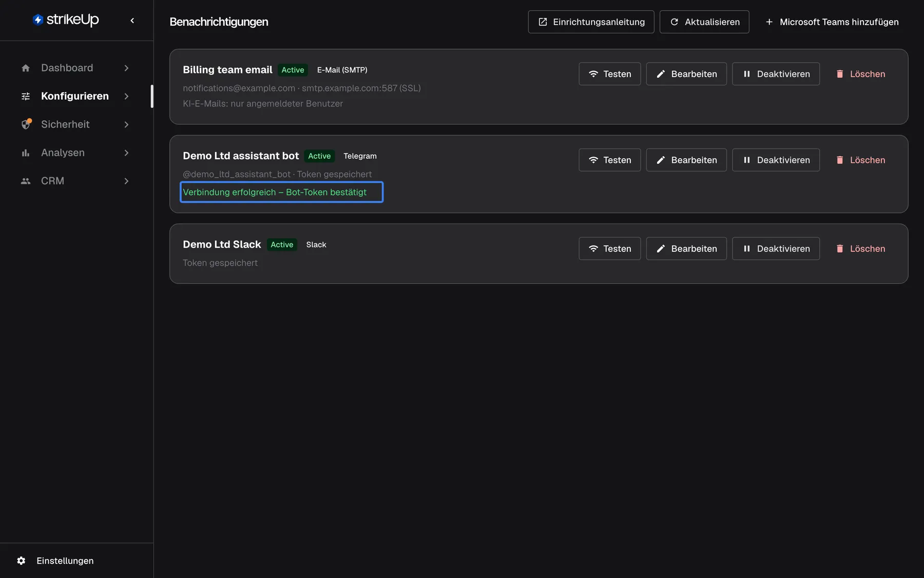Collapse the sidebar with the arrow
The height and width of the screenshot is (578, 924).
[132, 21]
